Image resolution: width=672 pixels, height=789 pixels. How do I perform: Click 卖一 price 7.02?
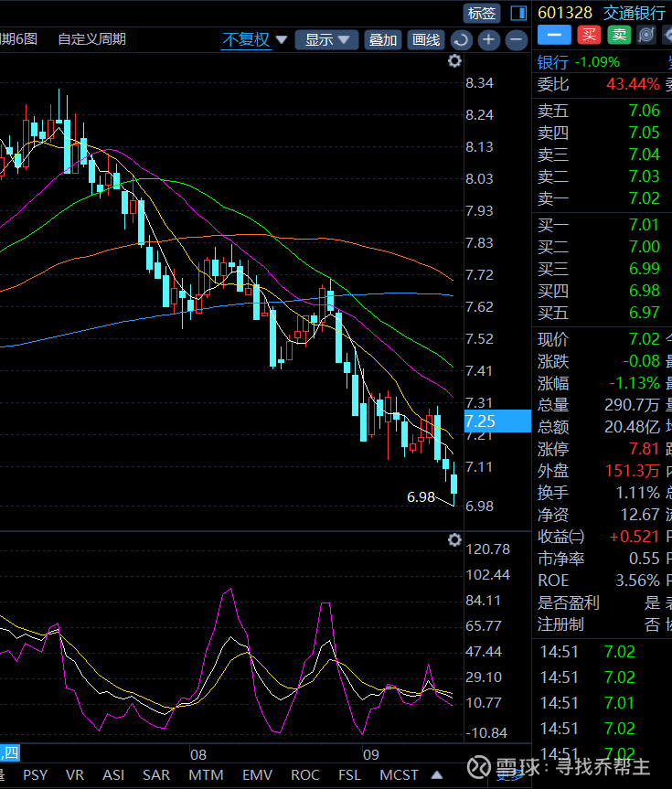(x=645, y=198)
